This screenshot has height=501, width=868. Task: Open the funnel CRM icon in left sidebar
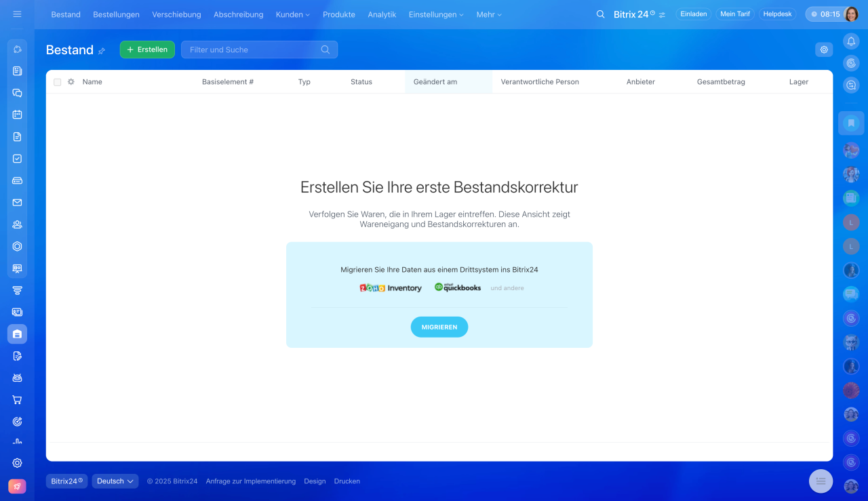pos(17,290)
